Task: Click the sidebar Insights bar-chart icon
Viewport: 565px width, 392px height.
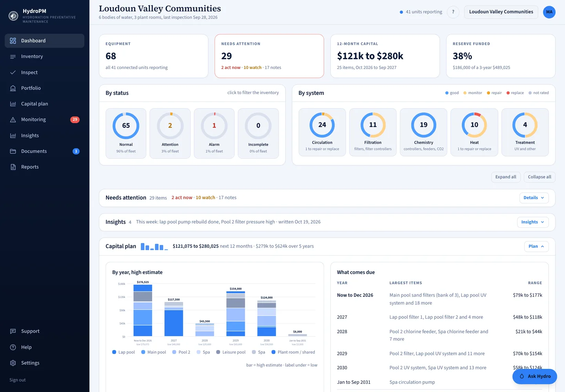Action: [13, 136]
